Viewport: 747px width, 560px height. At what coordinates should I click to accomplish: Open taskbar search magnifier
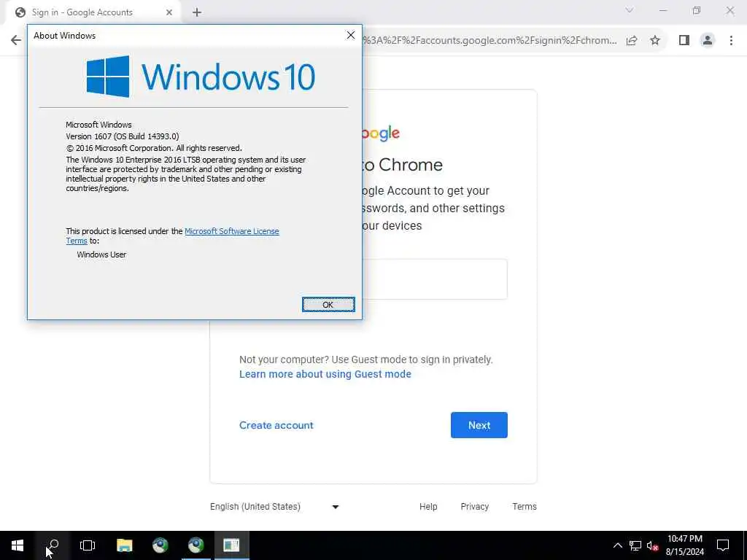click(53, 545)
